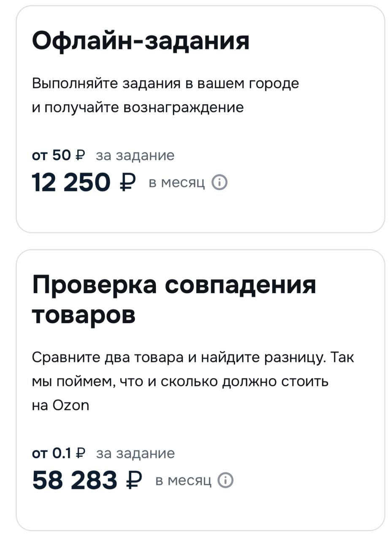The height and width of the screenshot is (540, 392).
Task: Click 'за задание' label in the offline tasks card
Action: [x=135, y=156]
